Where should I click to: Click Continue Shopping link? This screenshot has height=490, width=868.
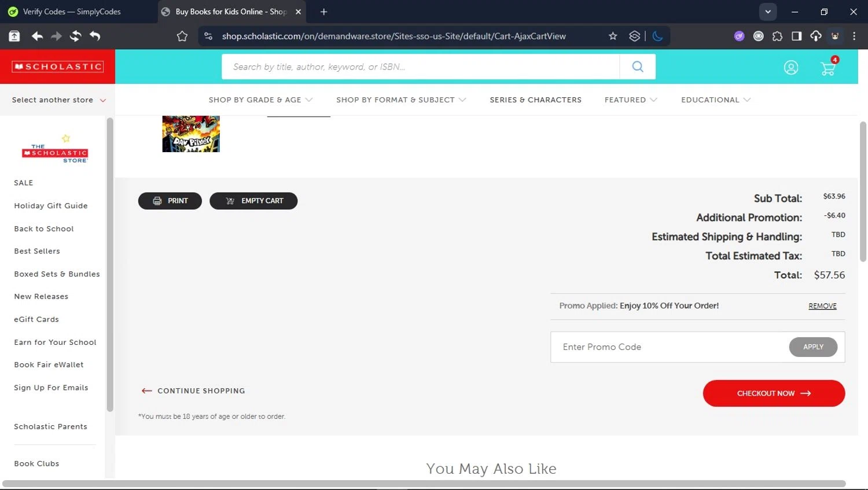tap(193, 391)
